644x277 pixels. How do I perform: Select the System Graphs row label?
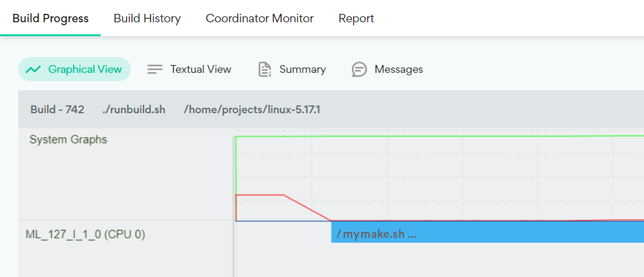[x=68, y=140]
